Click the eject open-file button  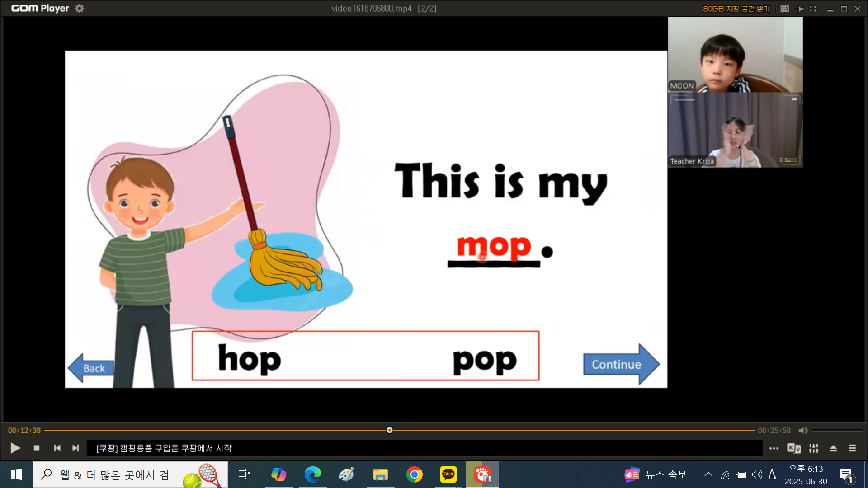click(x=833, y=448)
